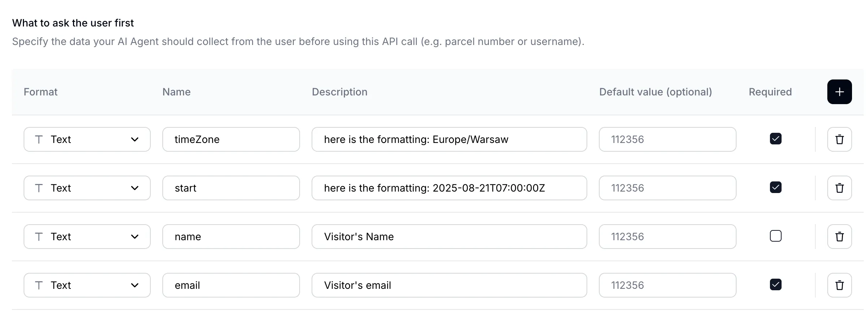Screen dimensions: 868x328
Task: Open Format dropdown for the name row
Action: [87, 237]
